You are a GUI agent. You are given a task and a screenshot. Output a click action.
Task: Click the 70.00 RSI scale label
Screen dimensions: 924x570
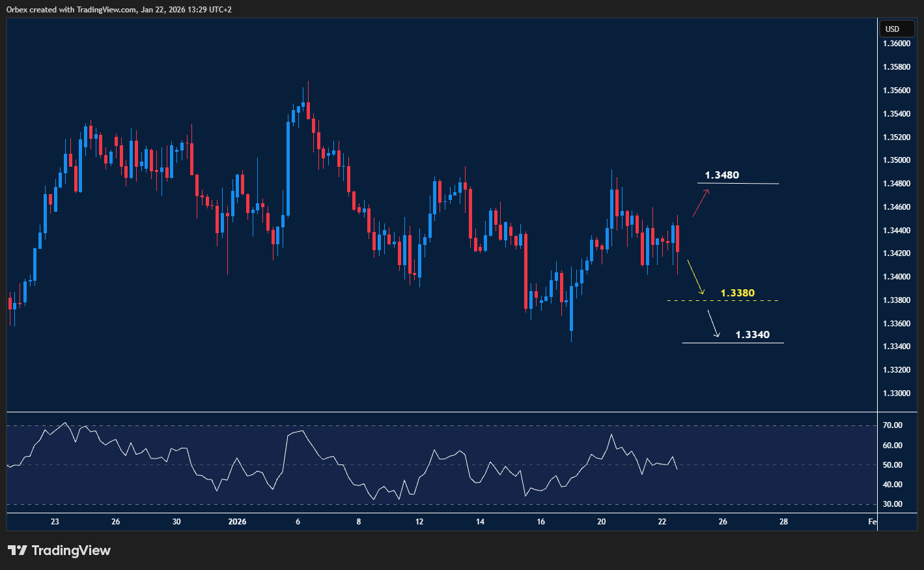pos(892,425)
